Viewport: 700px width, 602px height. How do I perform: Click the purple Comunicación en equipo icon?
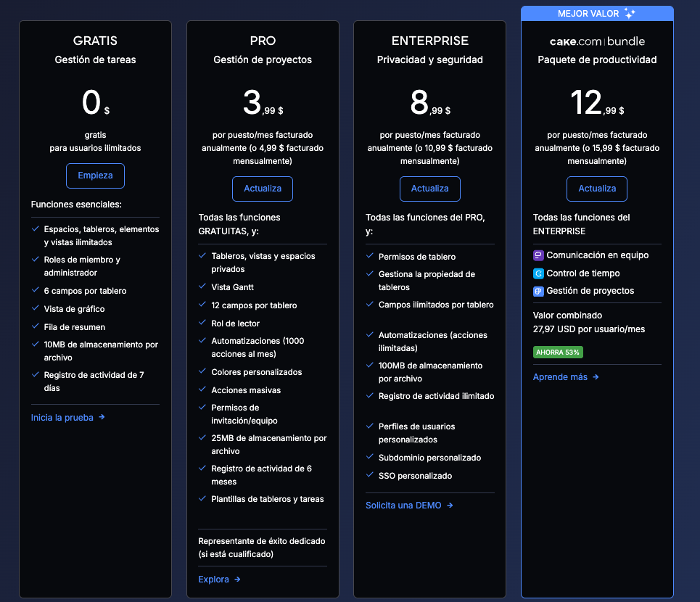point(538,255)
